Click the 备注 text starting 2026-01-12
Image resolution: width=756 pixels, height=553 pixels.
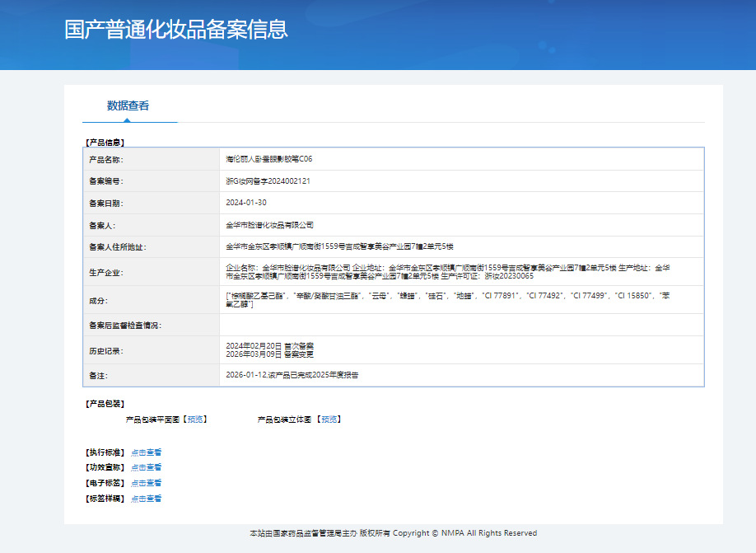pos(292,375)
